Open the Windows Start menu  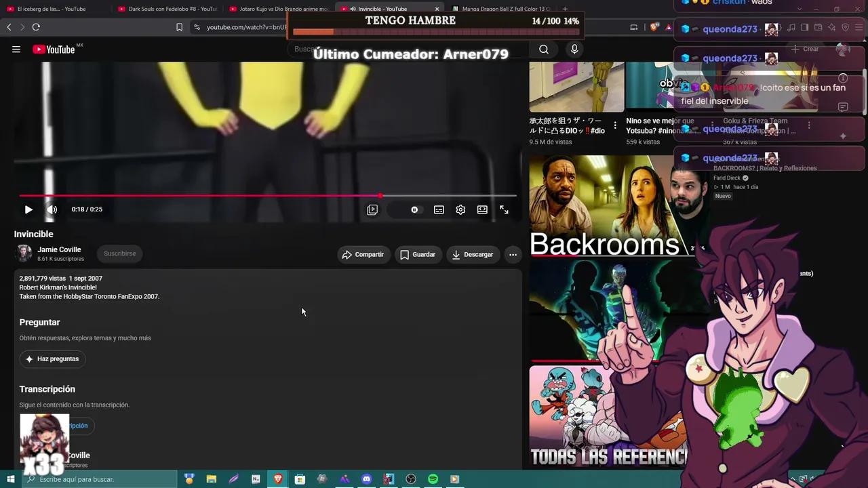11,479
